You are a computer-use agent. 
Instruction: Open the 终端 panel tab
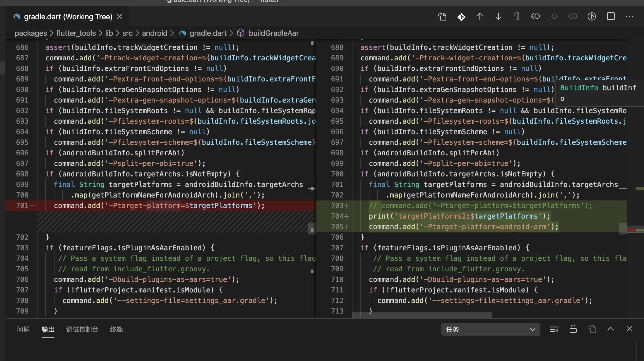pyautogui.click(x=116, y=329)
